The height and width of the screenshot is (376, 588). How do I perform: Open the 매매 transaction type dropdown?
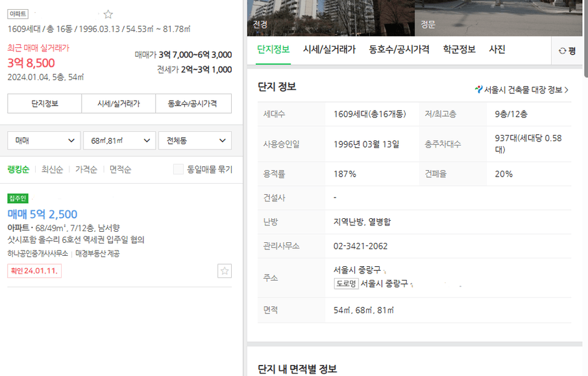click(44, 140)
